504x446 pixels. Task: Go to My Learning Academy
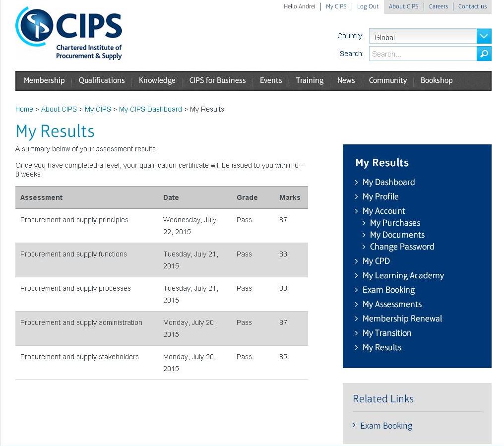tap(403, 275)
